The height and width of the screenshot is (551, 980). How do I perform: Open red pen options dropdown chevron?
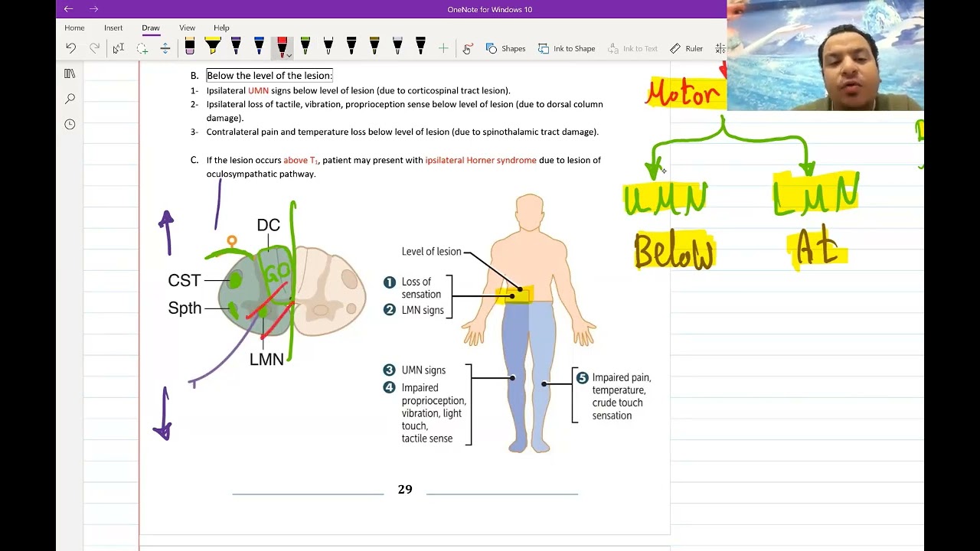pyautogui.click(x=289, y=55)
